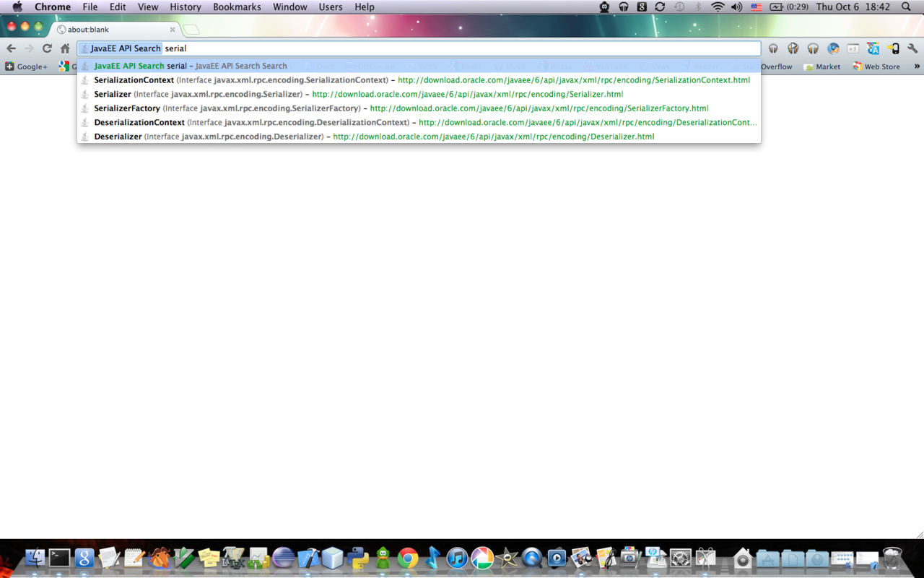The image size is (924, 578).
Task: Launch Google Chrome from the dock
Action: (x=408, y=558)
